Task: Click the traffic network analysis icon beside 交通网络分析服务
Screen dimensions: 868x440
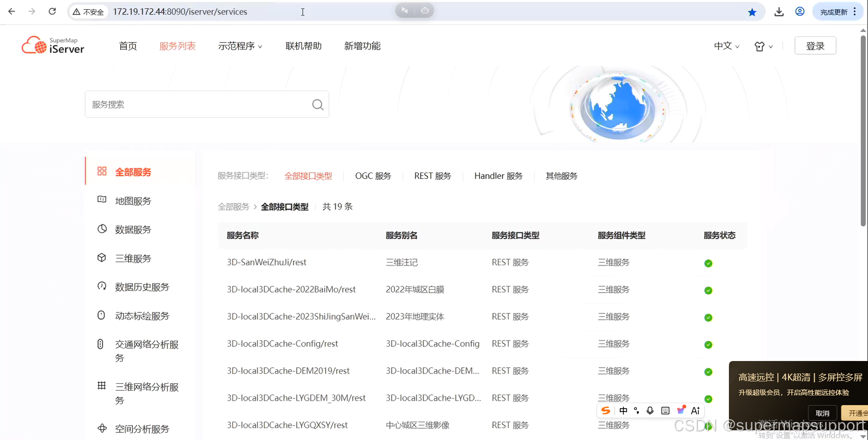Action: [x=100, y=344]
